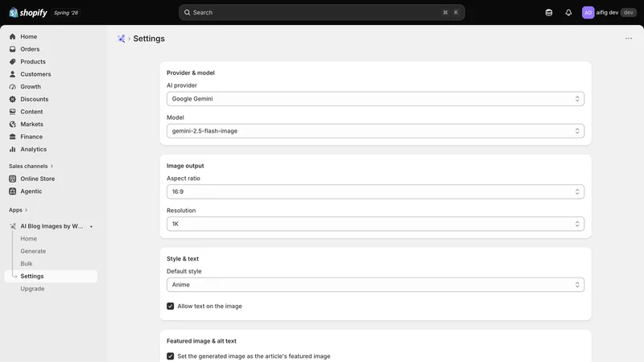Click the Provider & model heading
Screen dimensions: 644x362
point(191,73)
